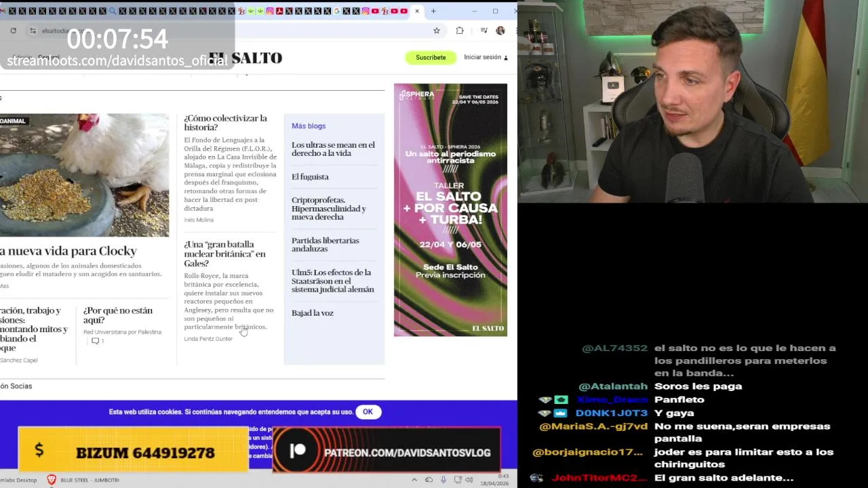The height and width of the screenshot is (488, 868).
Task: Switch to the Google favicon tab
Action: 338,11
